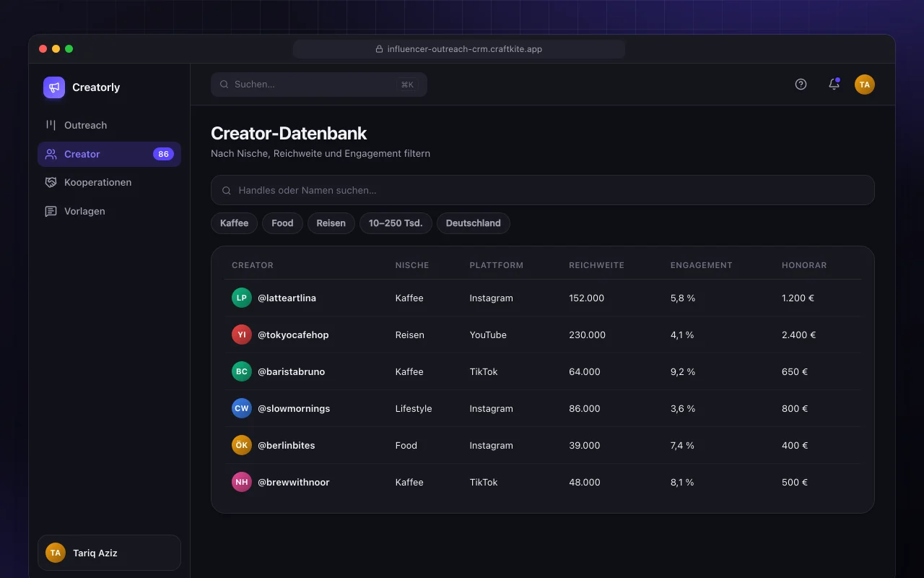Click the magnifier icon in the handles search
Image resolution: width=924 pixels, height=578 pixels.
(227, 191)
